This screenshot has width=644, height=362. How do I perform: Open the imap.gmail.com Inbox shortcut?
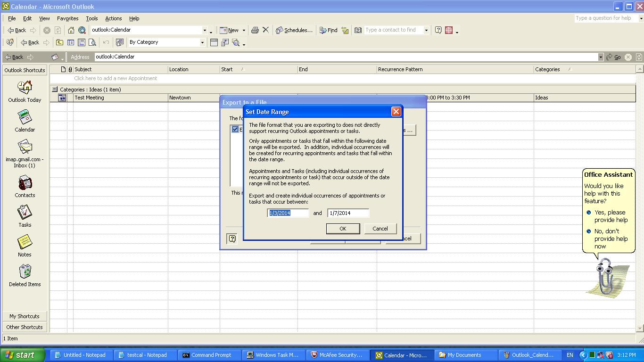[25, 148]
